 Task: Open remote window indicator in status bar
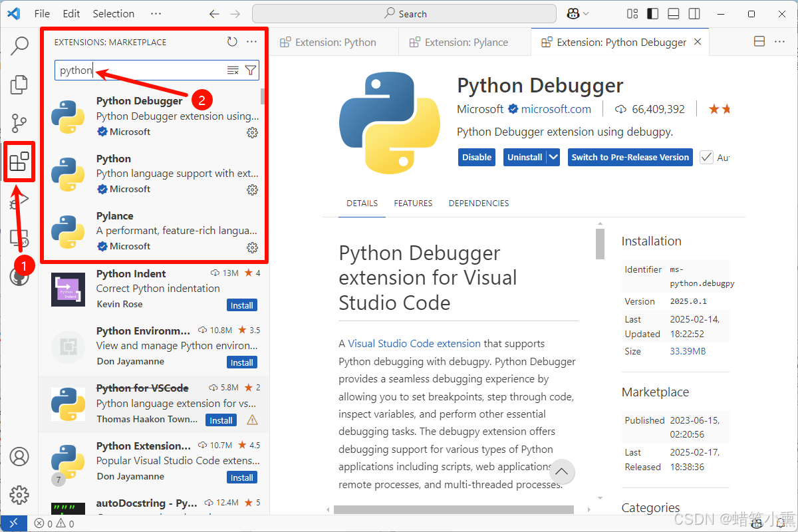click(14, 523)
